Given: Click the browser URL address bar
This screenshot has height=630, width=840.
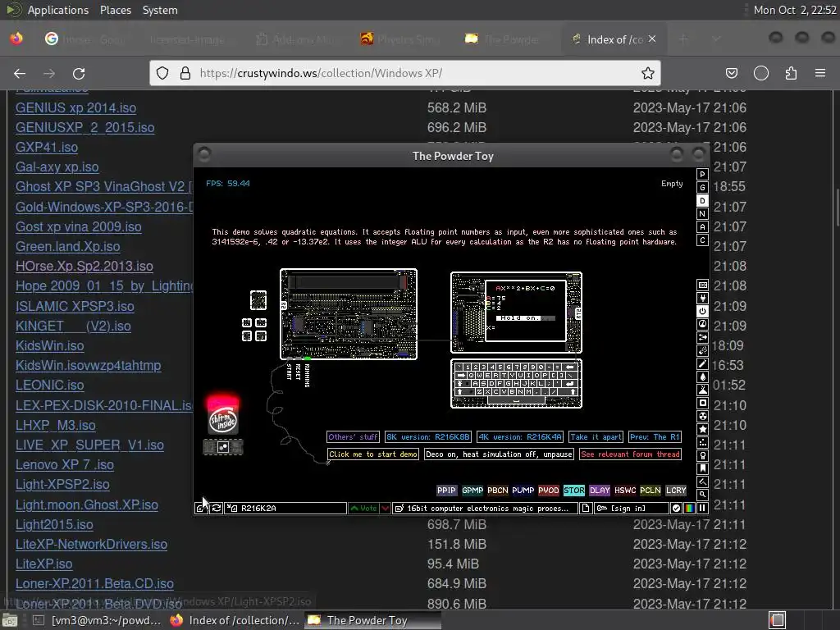Looking at the screenshot, I should [405, 73].
